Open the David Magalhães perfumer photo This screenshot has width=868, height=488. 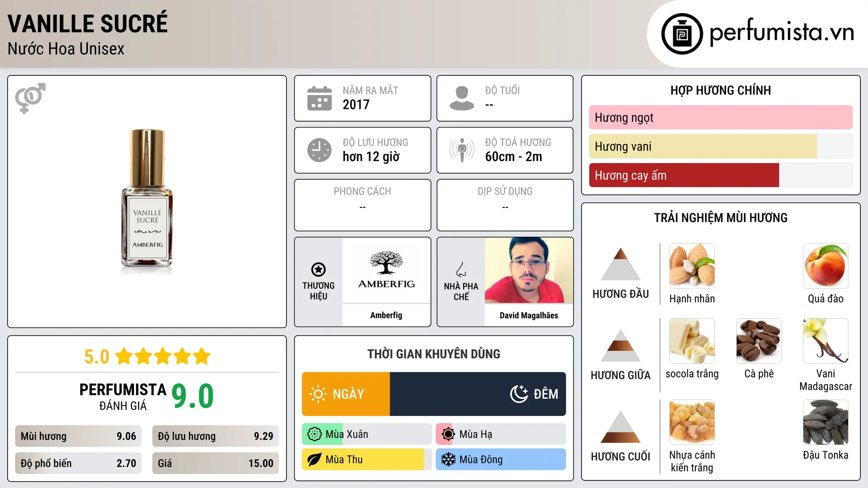tap(529, 270)
